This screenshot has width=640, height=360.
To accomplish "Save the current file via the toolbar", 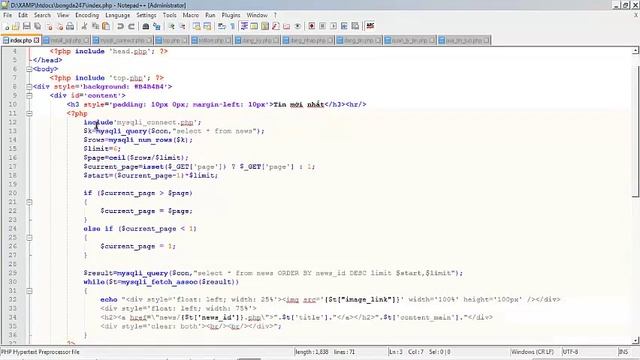I will (x=27, y=27).
